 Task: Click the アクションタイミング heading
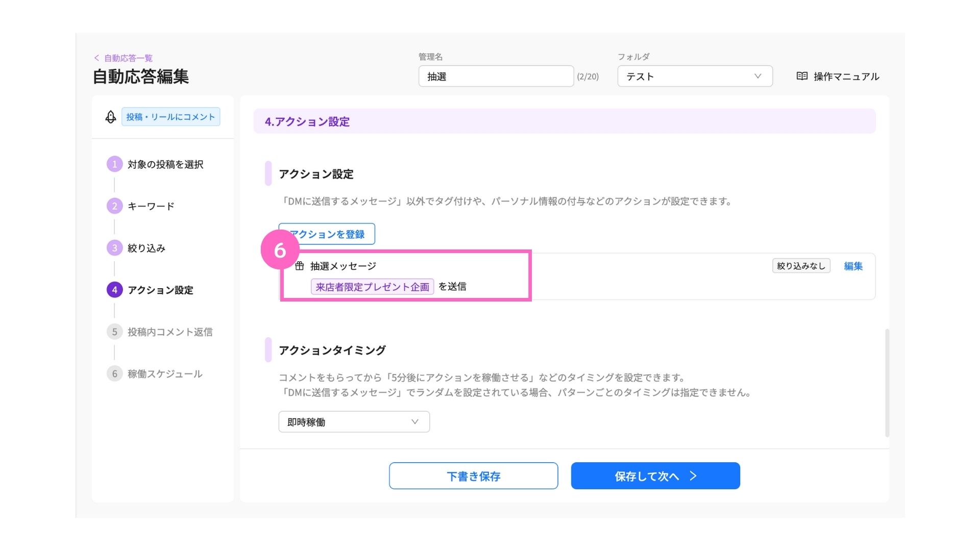(332, 350)
